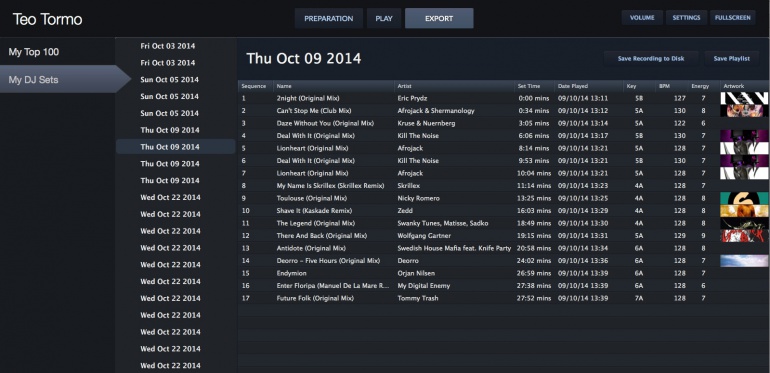Click artist My Digital Enemy
This screenshot has height=373, width=770.
[423, 286]
